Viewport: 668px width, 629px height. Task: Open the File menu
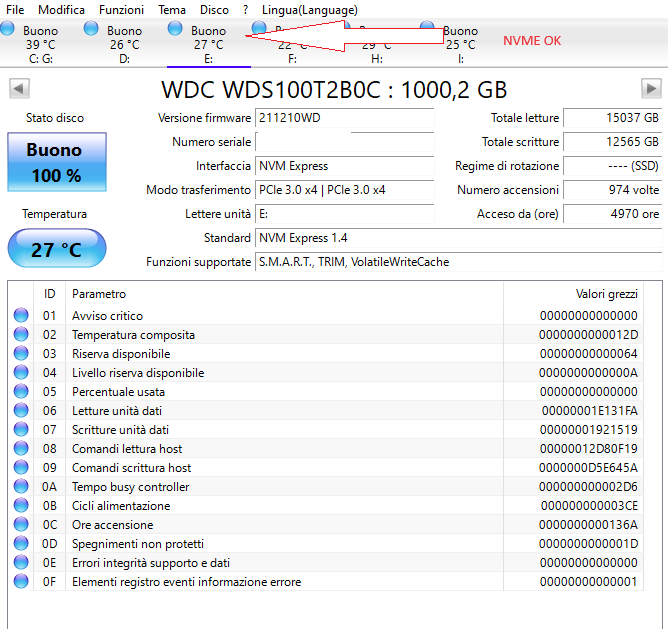pyautogui.click(x=15, y=9)
